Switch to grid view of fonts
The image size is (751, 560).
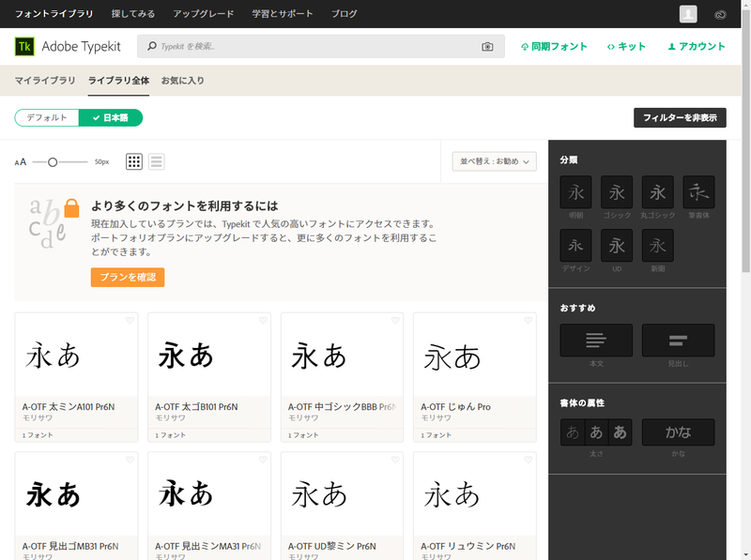(x=133, y=160)
